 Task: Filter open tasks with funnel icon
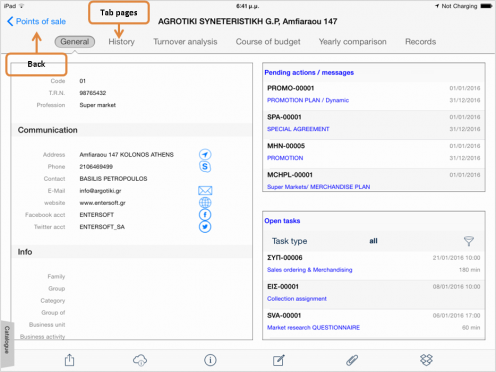(x=469, y=241)
